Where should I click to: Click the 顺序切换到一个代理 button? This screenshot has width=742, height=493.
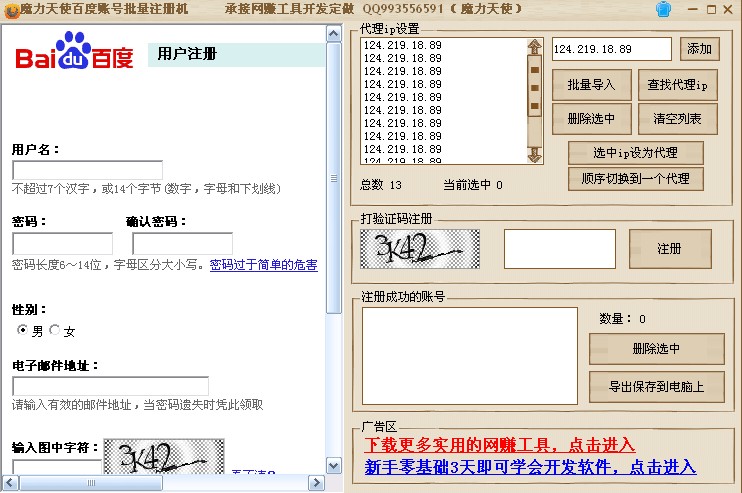[x=636, y=179]
